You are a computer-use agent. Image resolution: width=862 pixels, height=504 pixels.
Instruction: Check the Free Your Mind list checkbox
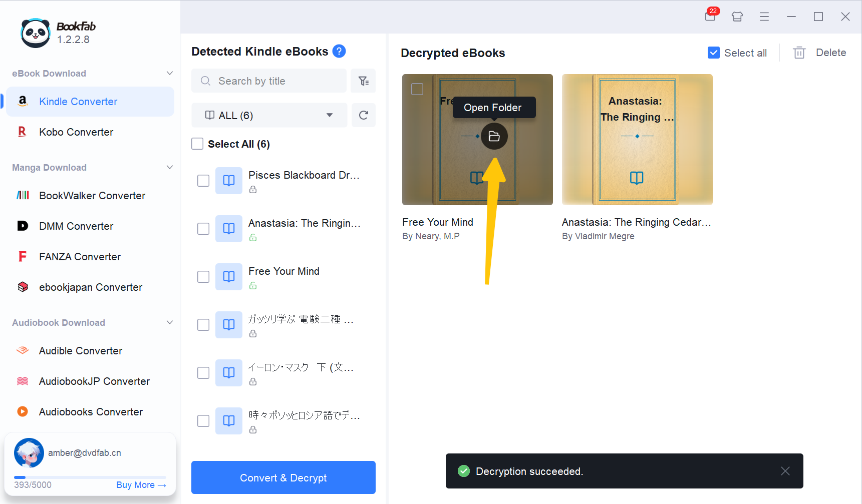pos(203,277)
